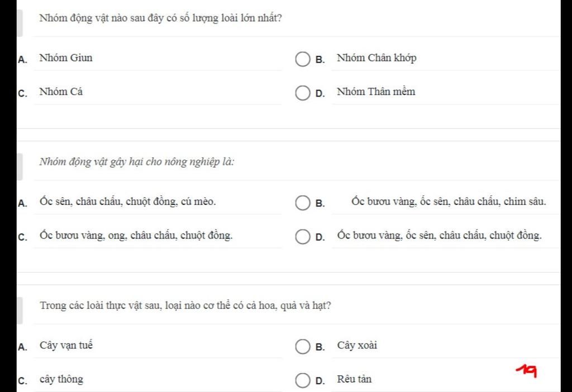Select radio button for 'Rêu tản'
This screenshot has height=392, width=572.
(x=302, y=381)
